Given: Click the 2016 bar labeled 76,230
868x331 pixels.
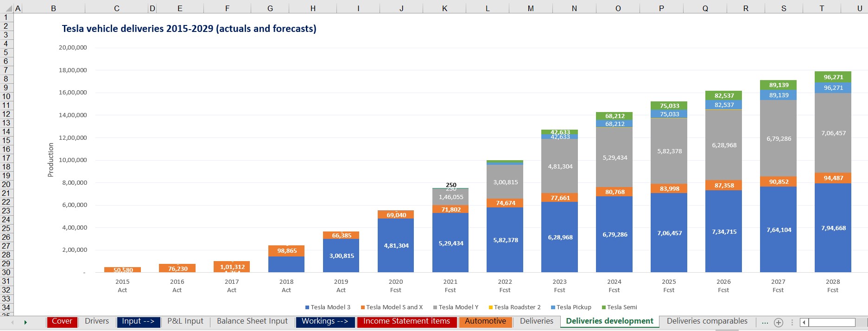Looking at the screenshot, I should [x=177, y=268].
